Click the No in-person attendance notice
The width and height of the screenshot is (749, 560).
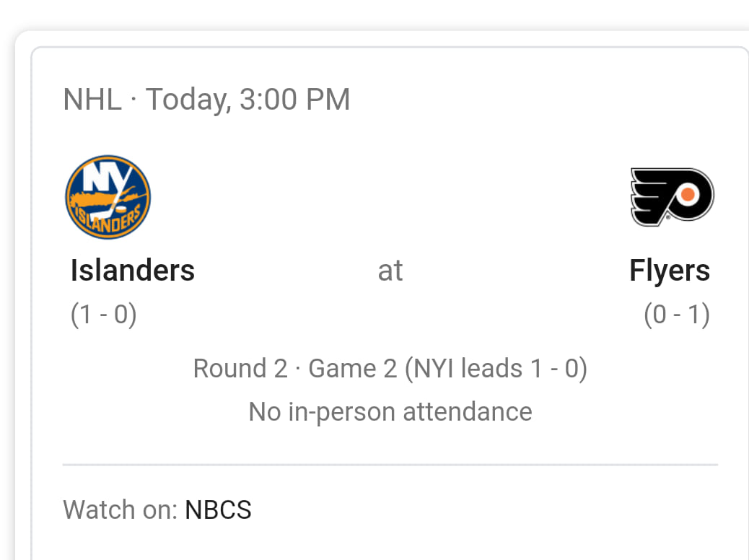(390, 412)
